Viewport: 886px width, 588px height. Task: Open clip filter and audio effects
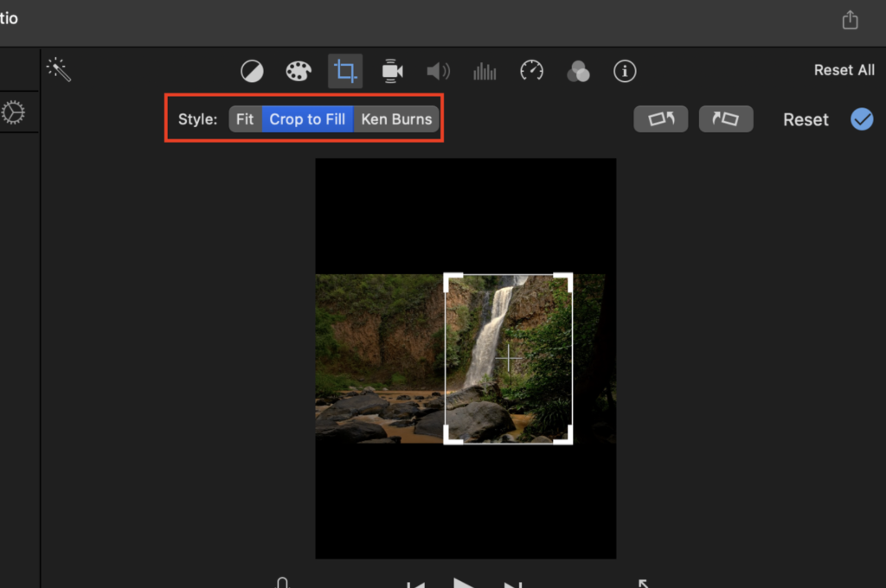(578, 72)
